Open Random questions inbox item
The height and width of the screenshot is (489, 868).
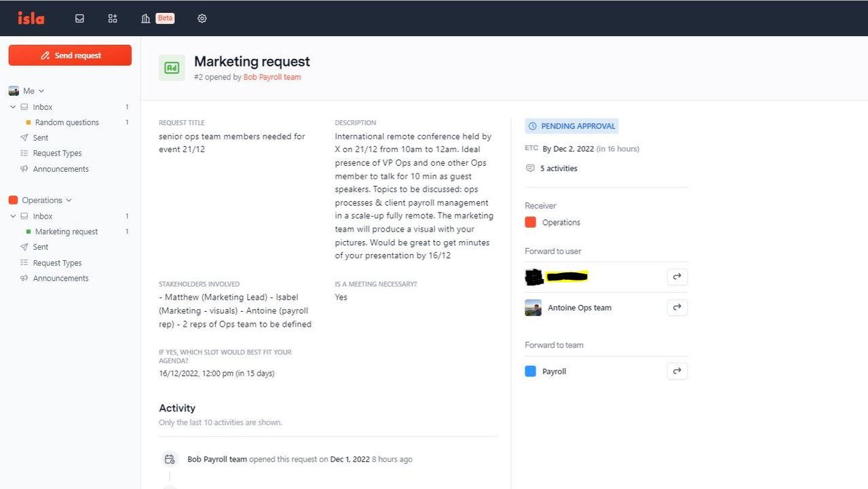point(67,122)
